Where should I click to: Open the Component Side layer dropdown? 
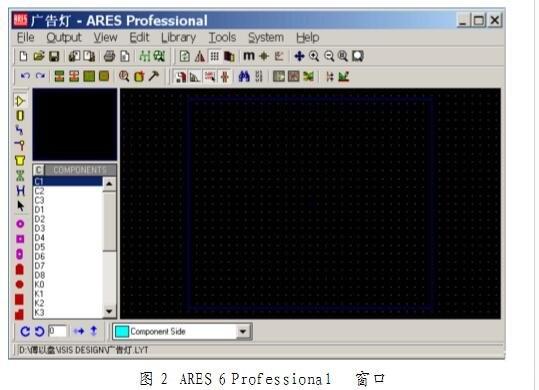(x=243, y=332)
